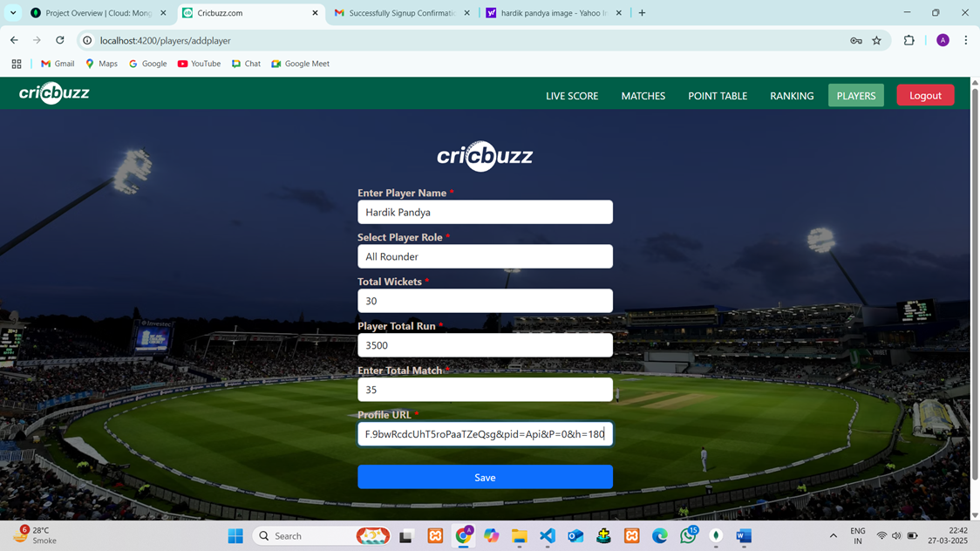This screenshot has height=551, width=980.
Task: Open WhatsApp from the taskbar
Action: click(688, 536)
